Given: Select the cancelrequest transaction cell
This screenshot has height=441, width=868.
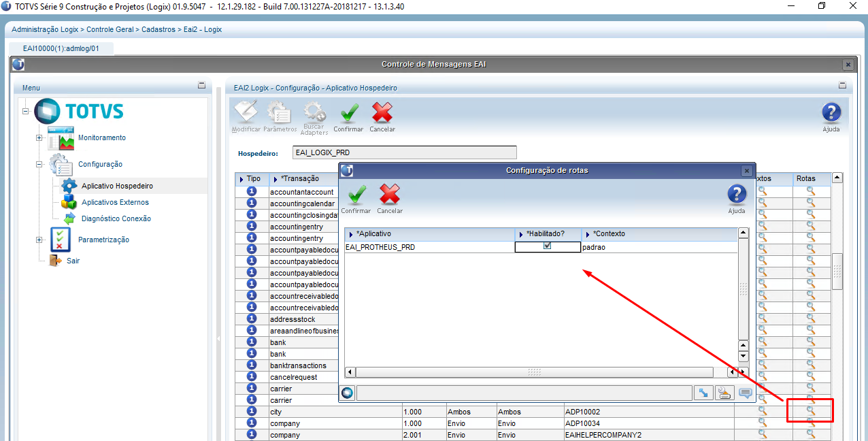Looking at the screenshot, I should pyautogui.click(x=303, y=377).
